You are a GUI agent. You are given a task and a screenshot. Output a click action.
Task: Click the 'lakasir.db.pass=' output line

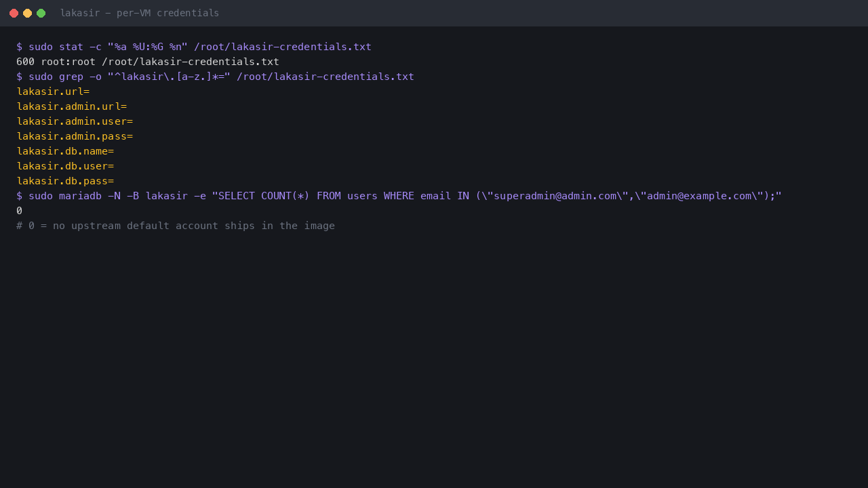point(65,181)
